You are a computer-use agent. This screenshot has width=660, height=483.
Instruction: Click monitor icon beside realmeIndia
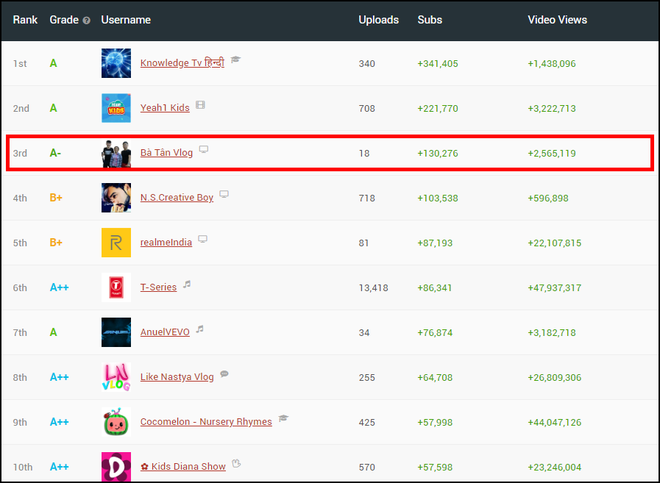click(203, 240)
